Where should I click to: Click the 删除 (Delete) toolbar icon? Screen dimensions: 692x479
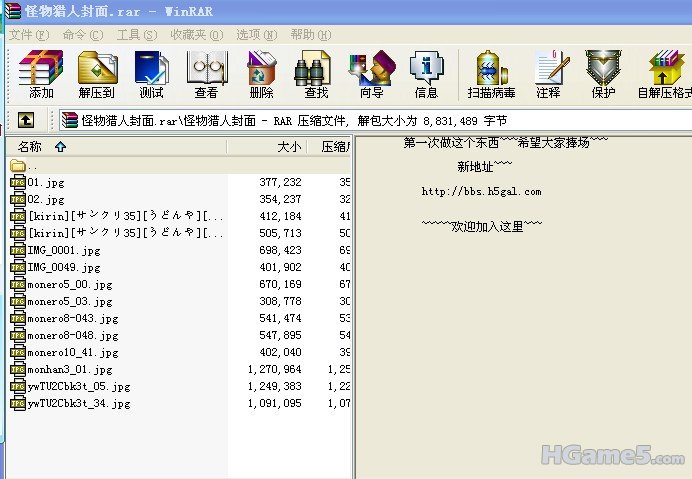[261, 75]
